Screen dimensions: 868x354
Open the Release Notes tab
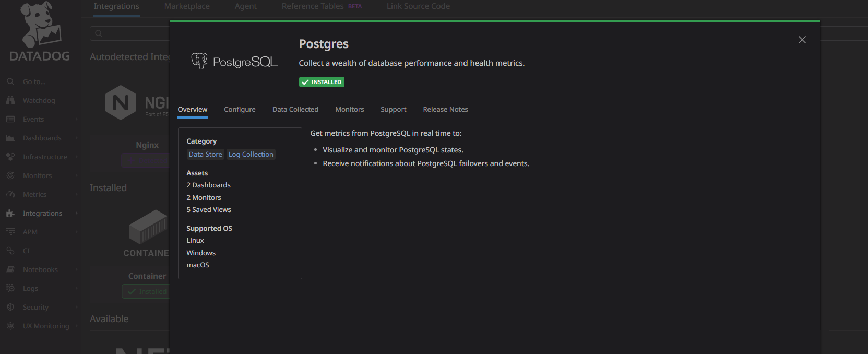coord(445,109)
